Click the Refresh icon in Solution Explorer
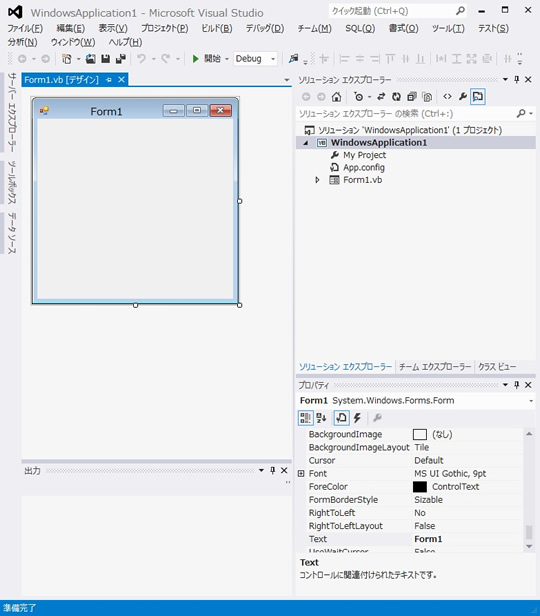The width and height of the screenshot is (540, 616). click(x=396, y=97)
